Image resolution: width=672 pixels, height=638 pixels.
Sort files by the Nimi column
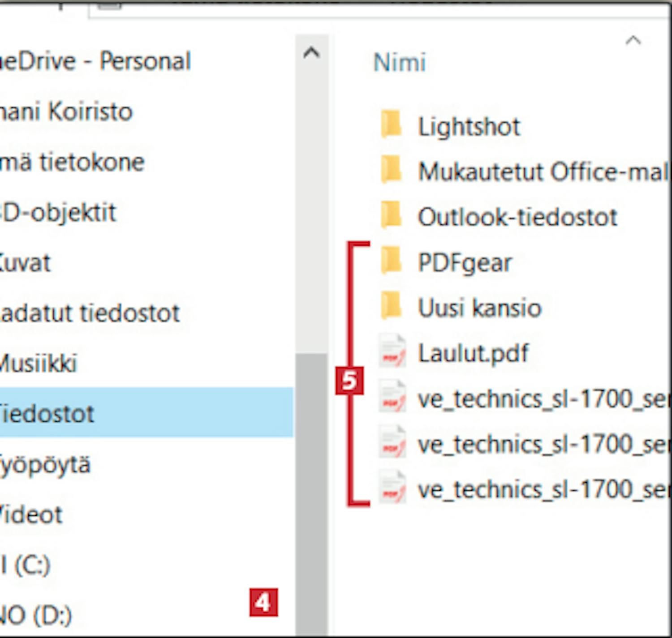point(399,62)
